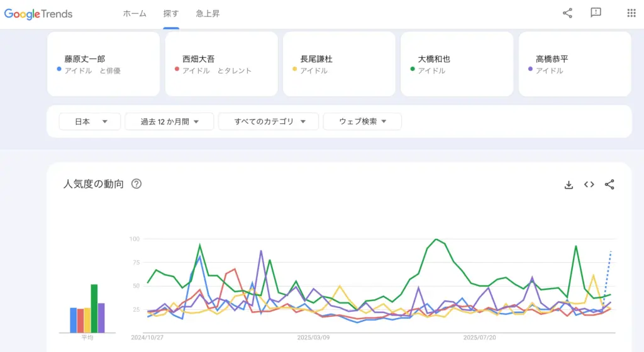644x352 pixels.
Task: Expand the ウェブ検索 search type dropdown
Action: tap(362, 121)
